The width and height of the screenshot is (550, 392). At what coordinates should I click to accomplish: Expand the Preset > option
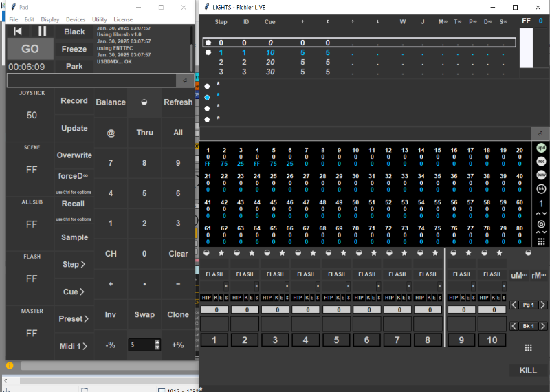click(74, 319)
